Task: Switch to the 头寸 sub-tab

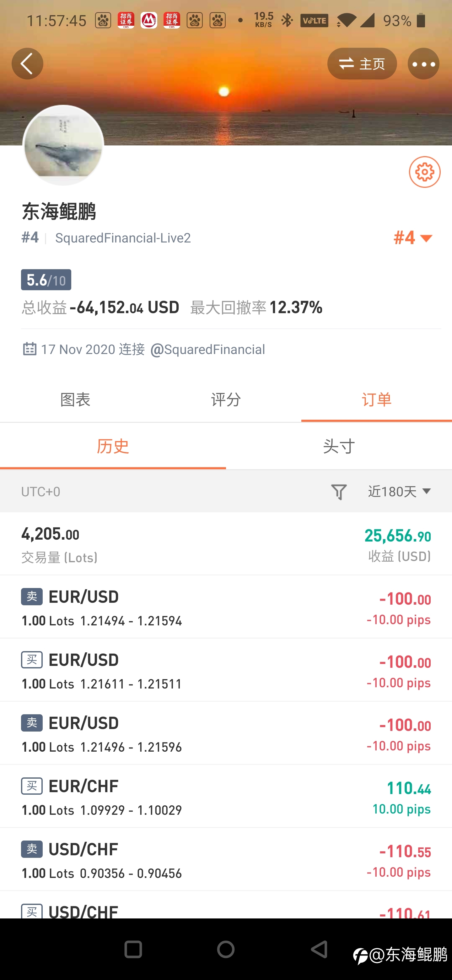Action: pyautogui.click(x=339, y=446)
